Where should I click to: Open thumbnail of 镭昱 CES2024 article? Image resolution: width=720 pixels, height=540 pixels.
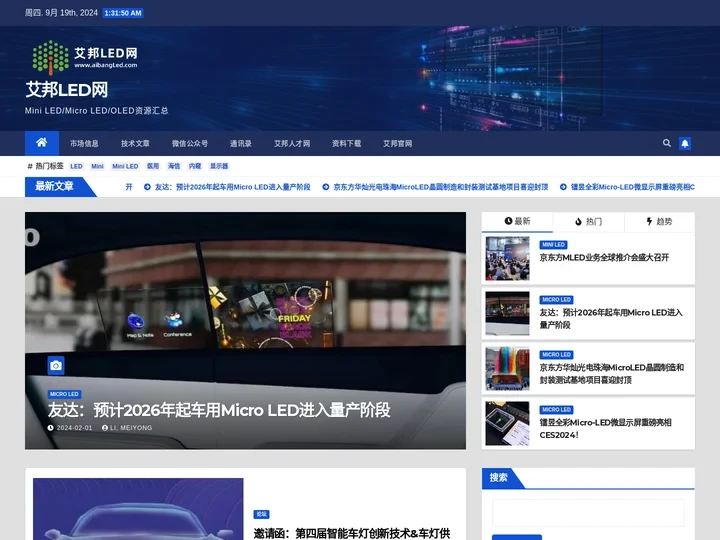[x=507, y=424]
